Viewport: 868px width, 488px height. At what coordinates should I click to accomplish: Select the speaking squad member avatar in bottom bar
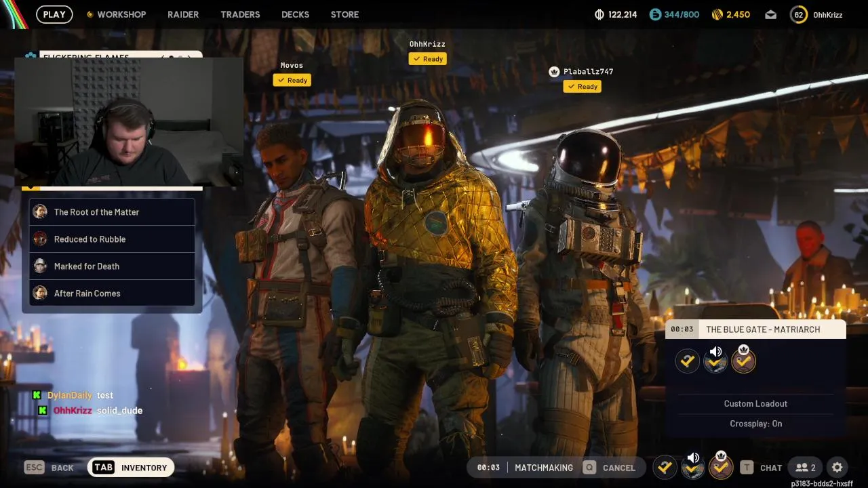(x=693, y=467)
